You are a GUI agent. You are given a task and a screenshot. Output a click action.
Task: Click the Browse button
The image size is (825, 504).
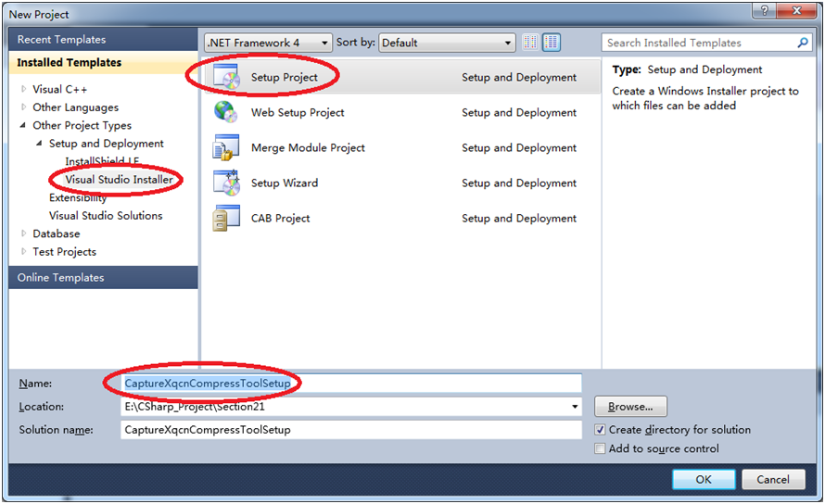[x=630, y=407]
